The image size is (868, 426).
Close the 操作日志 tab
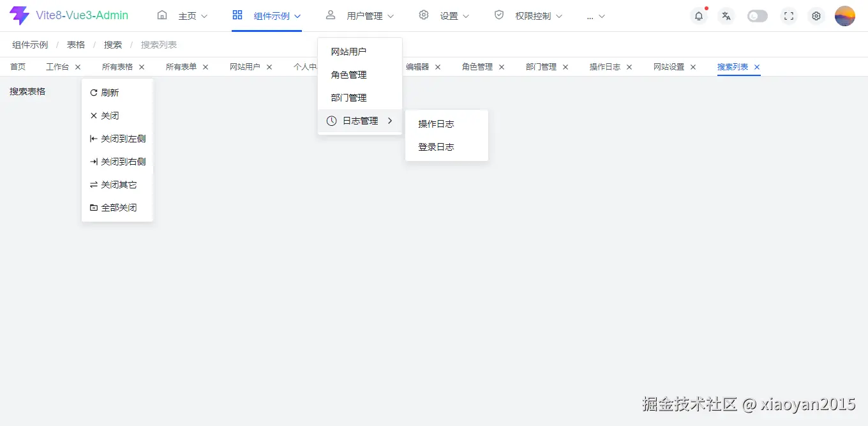(x=629, y=67)
